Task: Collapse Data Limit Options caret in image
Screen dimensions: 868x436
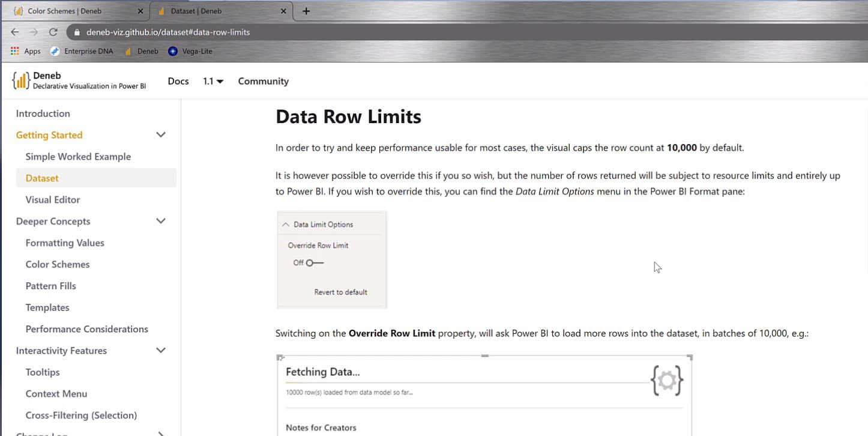Action: pyautogui.click(x=286, y=224)
